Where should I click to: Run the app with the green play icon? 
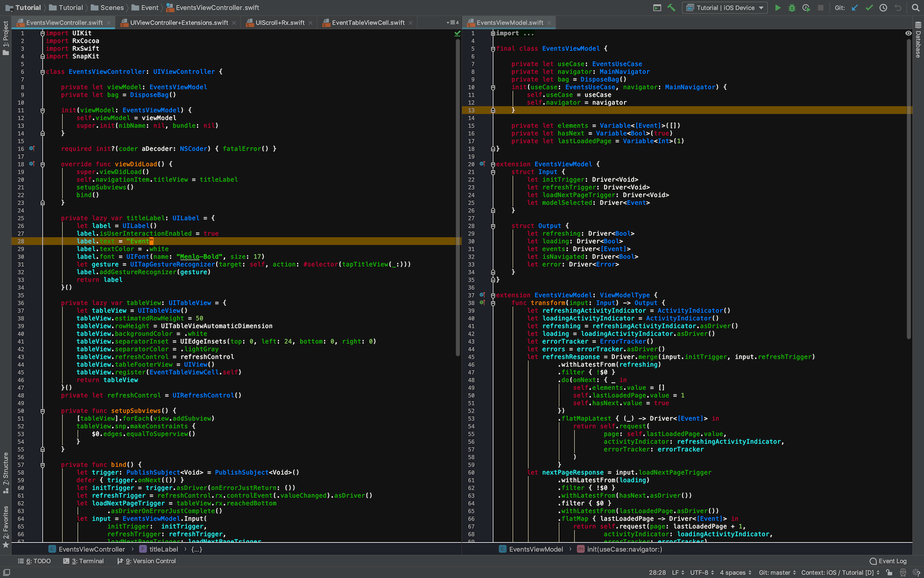(x=778, y=8)
